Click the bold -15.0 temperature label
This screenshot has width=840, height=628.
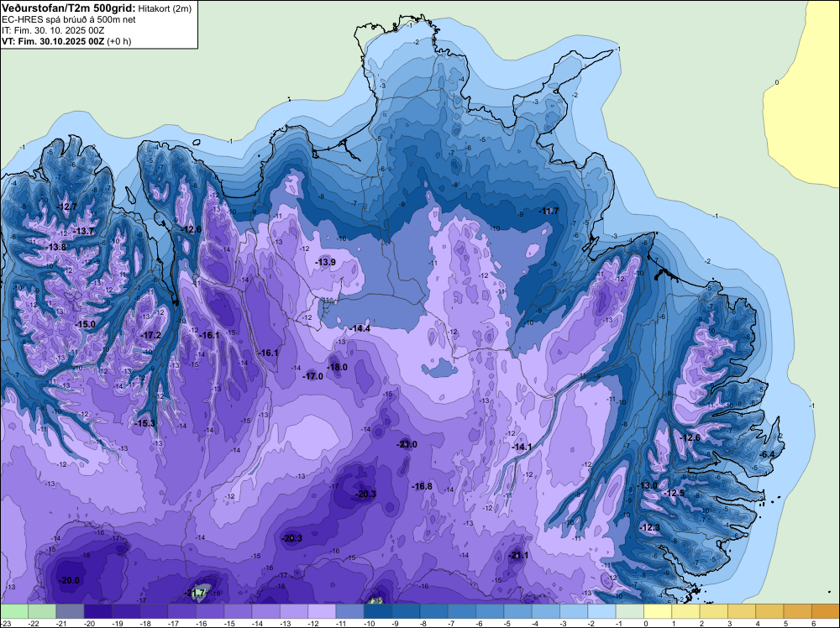coord(85,324)
